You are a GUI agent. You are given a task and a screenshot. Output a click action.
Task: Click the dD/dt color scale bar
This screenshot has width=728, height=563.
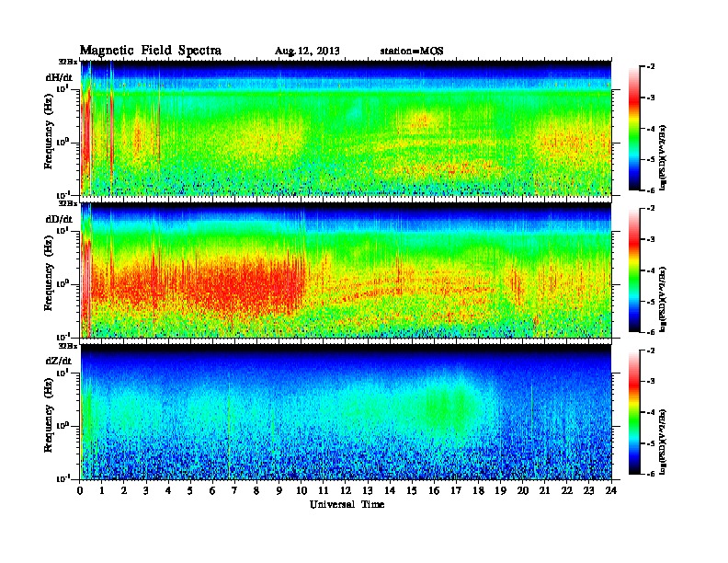pos(634,270)
